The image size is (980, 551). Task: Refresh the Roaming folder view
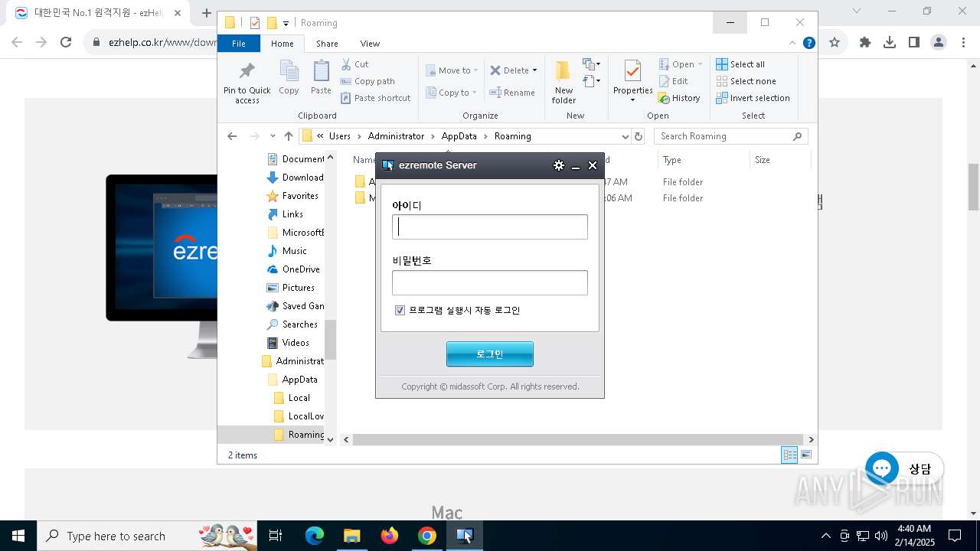click(639, 136)
